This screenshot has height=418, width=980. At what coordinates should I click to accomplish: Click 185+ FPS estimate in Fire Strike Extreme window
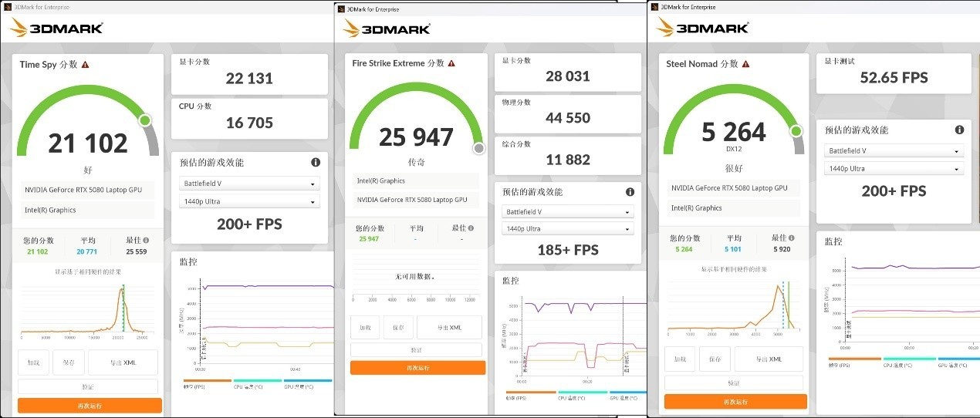567,250
